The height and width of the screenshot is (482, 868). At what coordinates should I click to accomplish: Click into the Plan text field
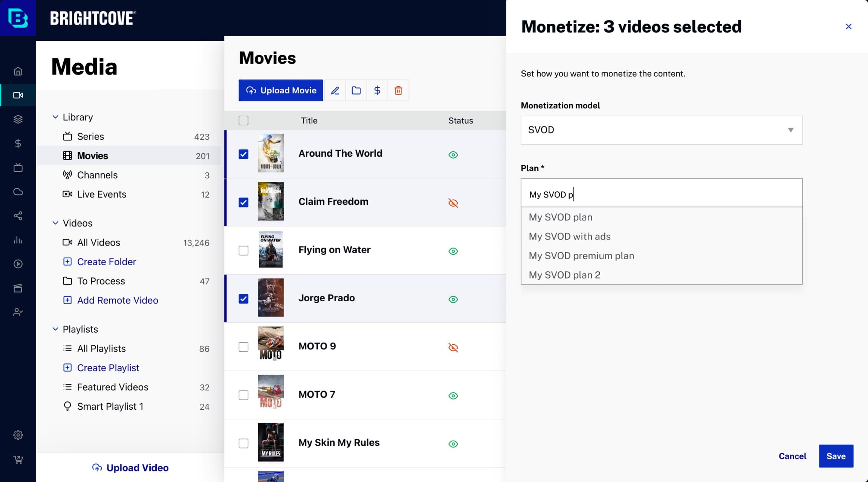point(662,193)
